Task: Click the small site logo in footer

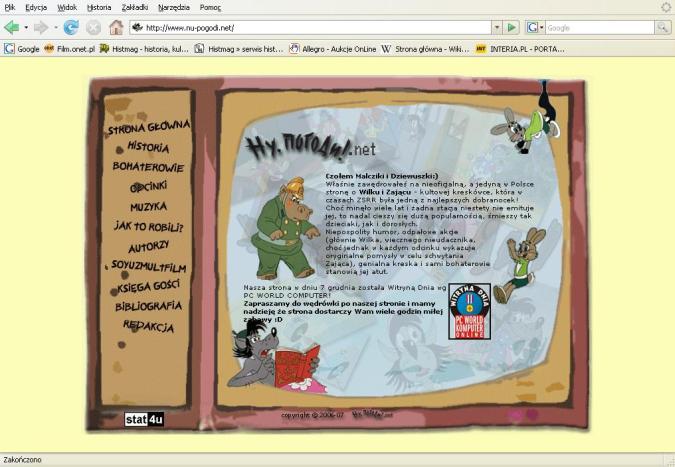Action: point(372,414)
